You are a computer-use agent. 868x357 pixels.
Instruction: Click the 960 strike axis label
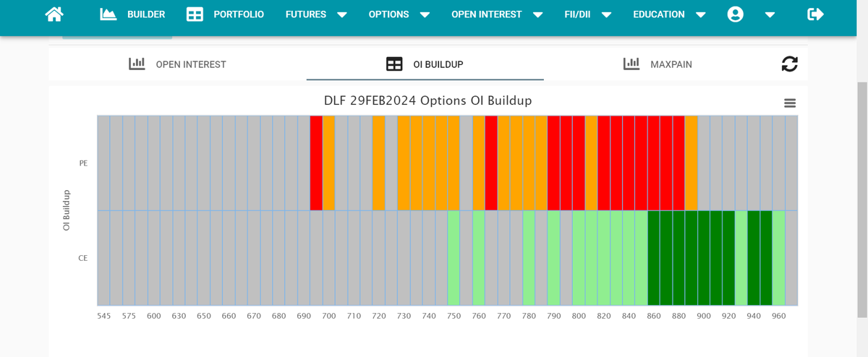[779, 316]
